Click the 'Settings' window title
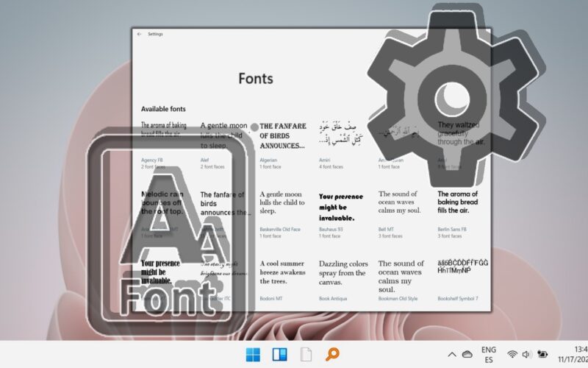 [155, 34]
